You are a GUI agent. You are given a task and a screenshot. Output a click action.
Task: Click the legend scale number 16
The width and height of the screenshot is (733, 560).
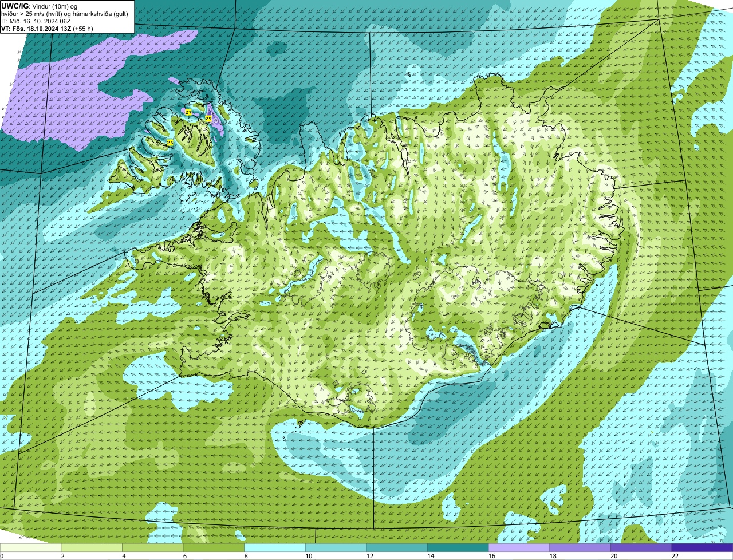tap(492, 556)
